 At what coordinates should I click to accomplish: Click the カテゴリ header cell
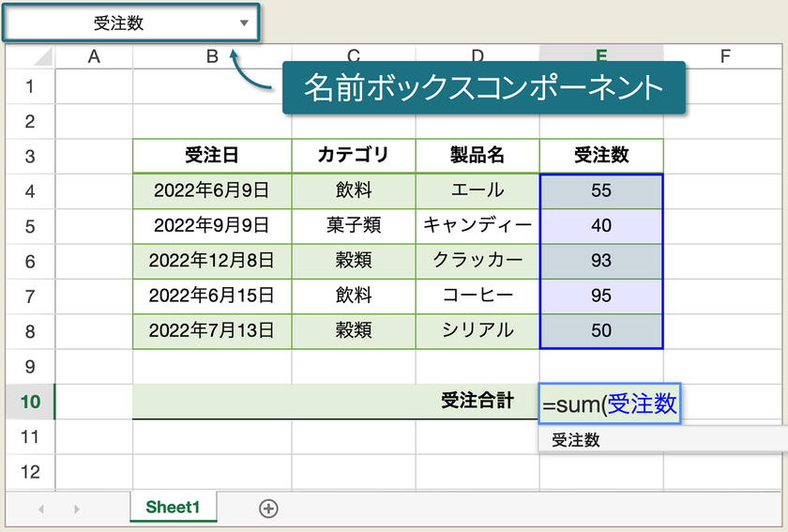tap(353, 156)
